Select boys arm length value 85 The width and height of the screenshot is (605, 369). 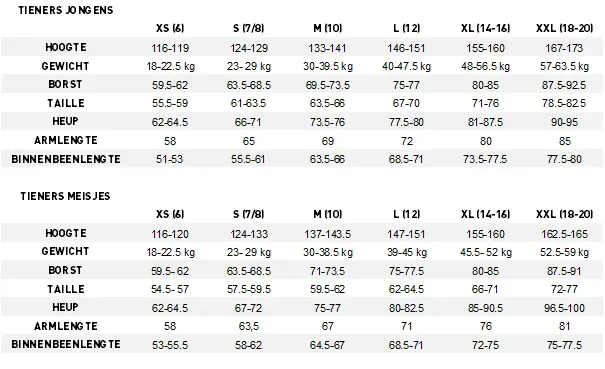coord(564,141)
